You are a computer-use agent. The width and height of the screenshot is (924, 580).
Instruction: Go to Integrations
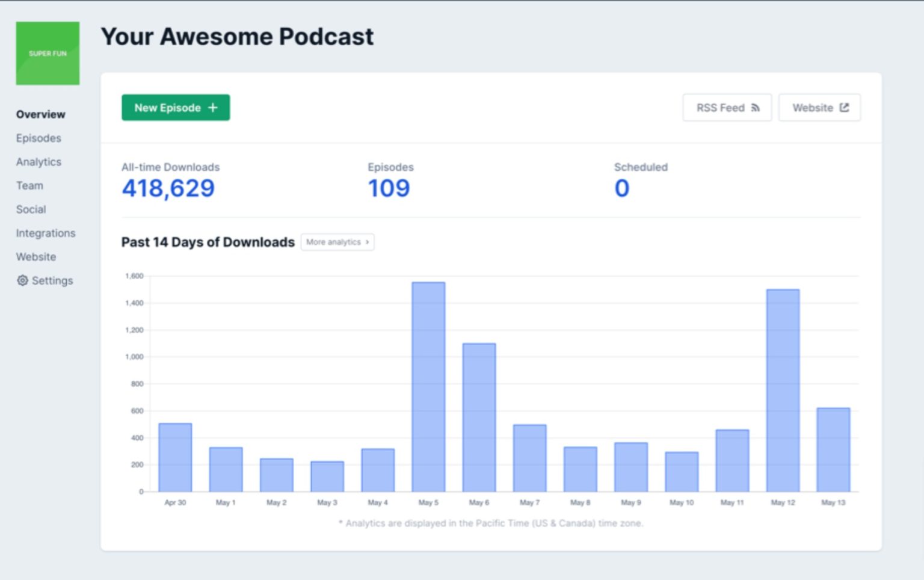(46, 233)
